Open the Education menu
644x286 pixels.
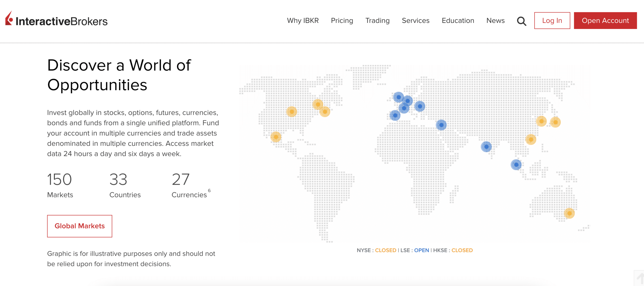[458, 20]
